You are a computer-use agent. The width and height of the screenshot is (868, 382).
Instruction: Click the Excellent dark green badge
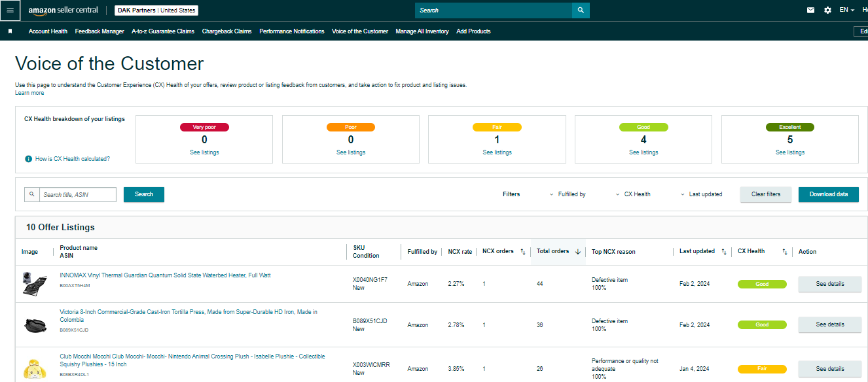click(x=790, y=127)
